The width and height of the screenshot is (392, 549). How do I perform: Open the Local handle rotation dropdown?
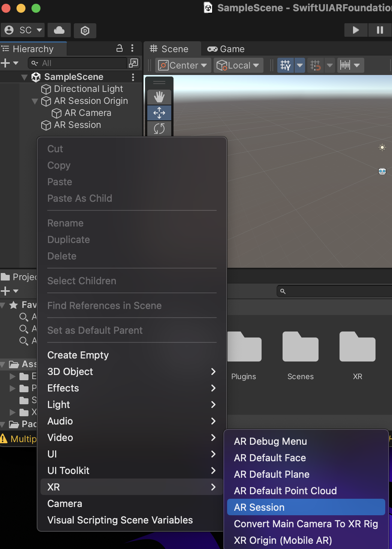(x=238, y=65)
